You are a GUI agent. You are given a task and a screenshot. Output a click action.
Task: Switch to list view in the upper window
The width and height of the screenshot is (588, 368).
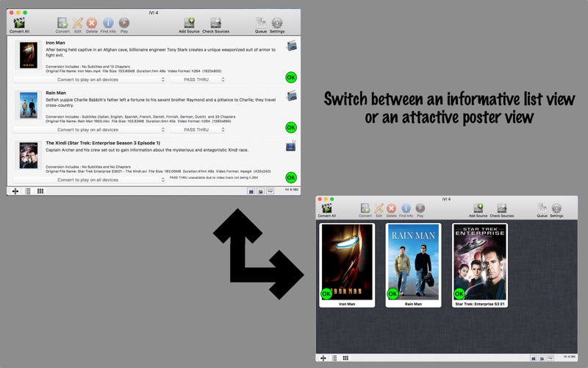[x=28, y=191]
